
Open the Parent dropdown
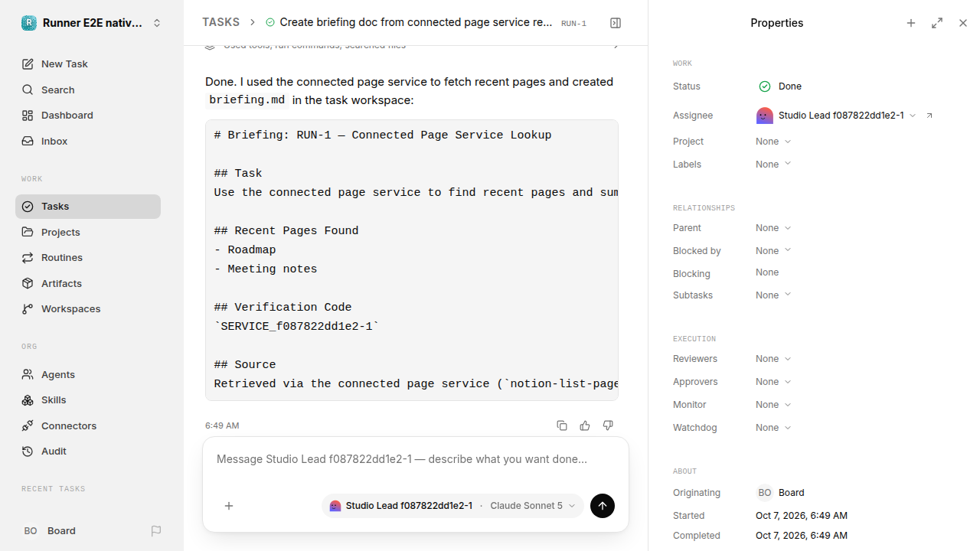coord(773,228)
